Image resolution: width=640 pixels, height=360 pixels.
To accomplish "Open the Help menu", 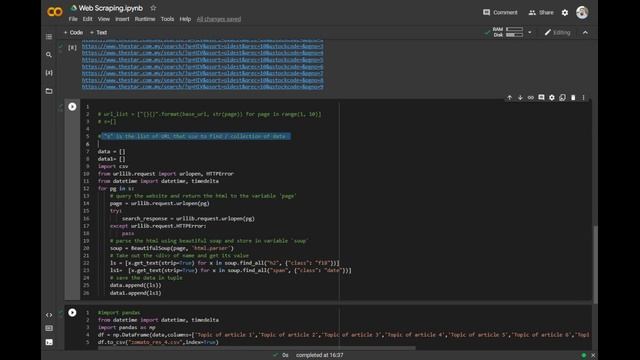I will (x=185, y=19).
